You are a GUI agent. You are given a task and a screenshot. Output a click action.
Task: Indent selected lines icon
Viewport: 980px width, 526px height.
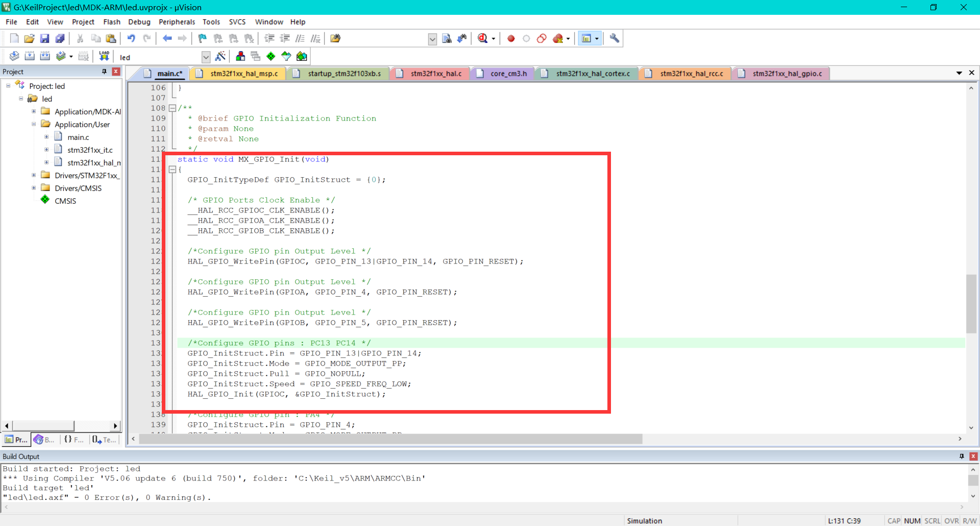coord(269,38)
